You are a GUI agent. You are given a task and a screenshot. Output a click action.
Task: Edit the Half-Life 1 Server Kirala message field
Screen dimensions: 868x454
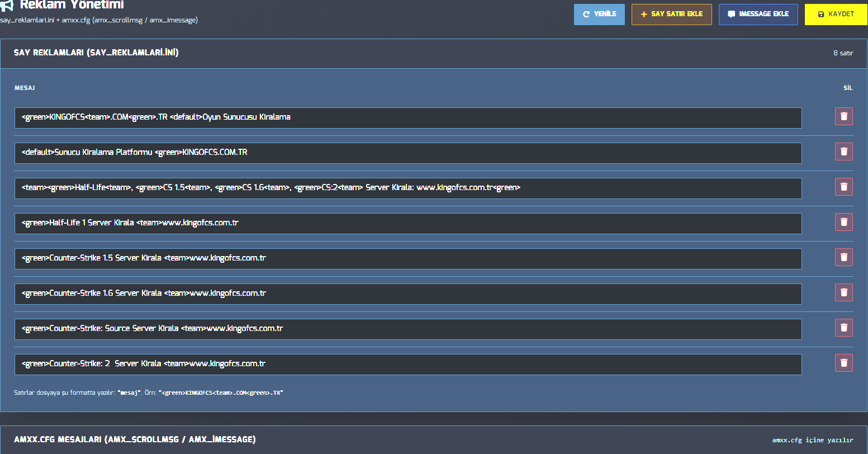pyautogui.click(x=408, y=223)
